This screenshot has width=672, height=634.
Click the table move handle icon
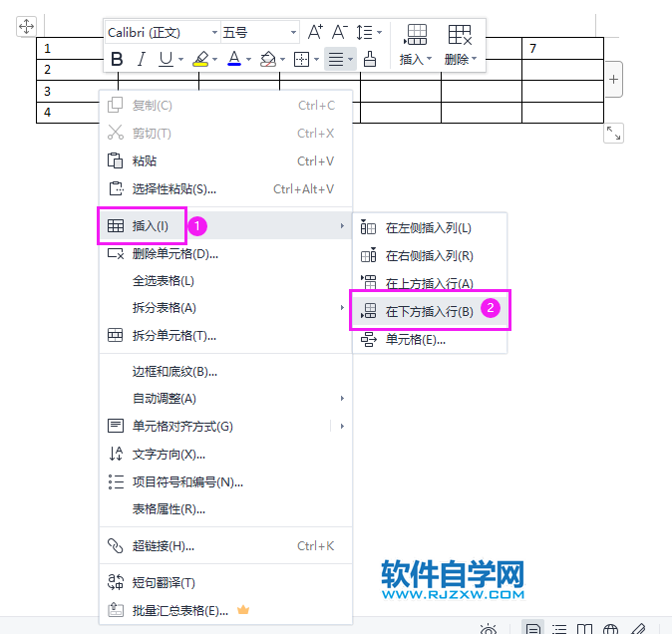coord(27,26)
